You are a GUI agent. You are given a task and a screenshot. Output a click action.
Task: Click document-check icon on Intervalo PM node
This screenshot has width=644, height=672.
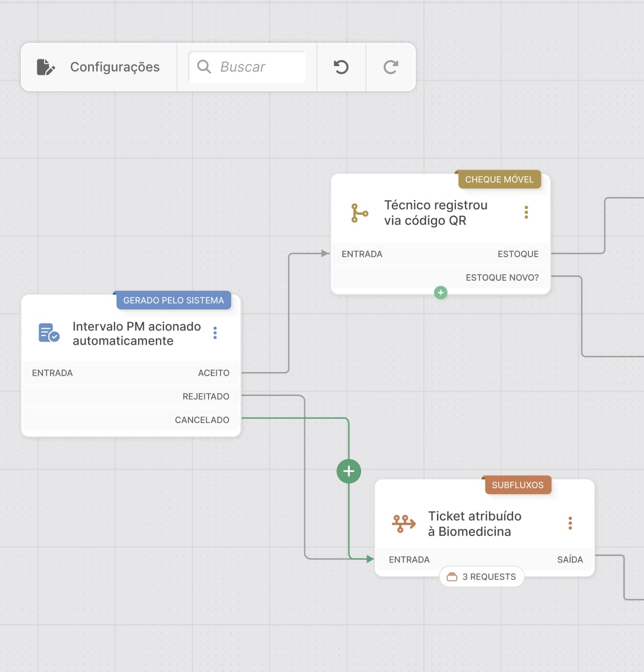tap(49, 333)
